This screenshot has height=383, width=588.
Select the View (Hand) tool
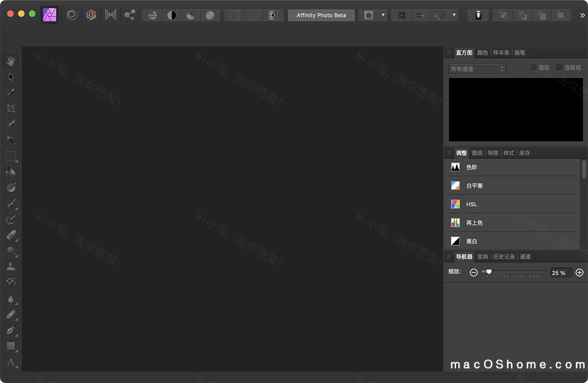pyautogui.click(x=10, y=60)
